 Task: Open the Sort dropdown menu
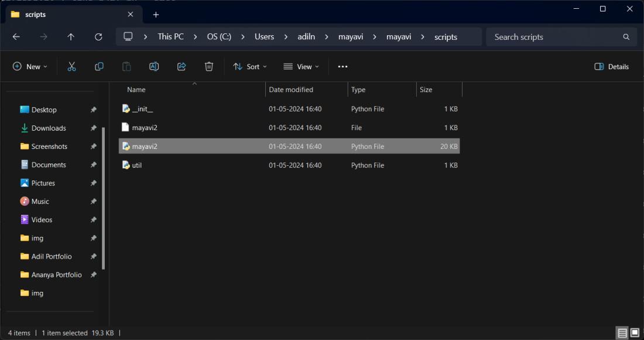click(250, 67)
